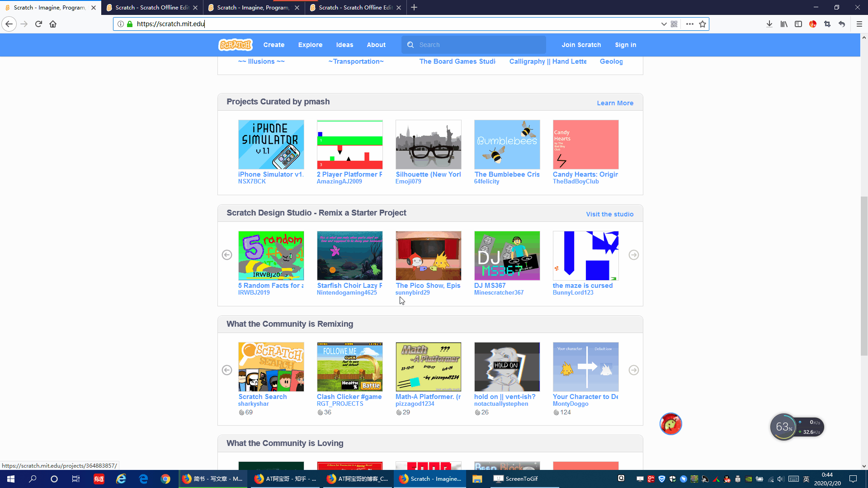Open the Firefox library icon

pyautogui.click(x=784, y=24)
